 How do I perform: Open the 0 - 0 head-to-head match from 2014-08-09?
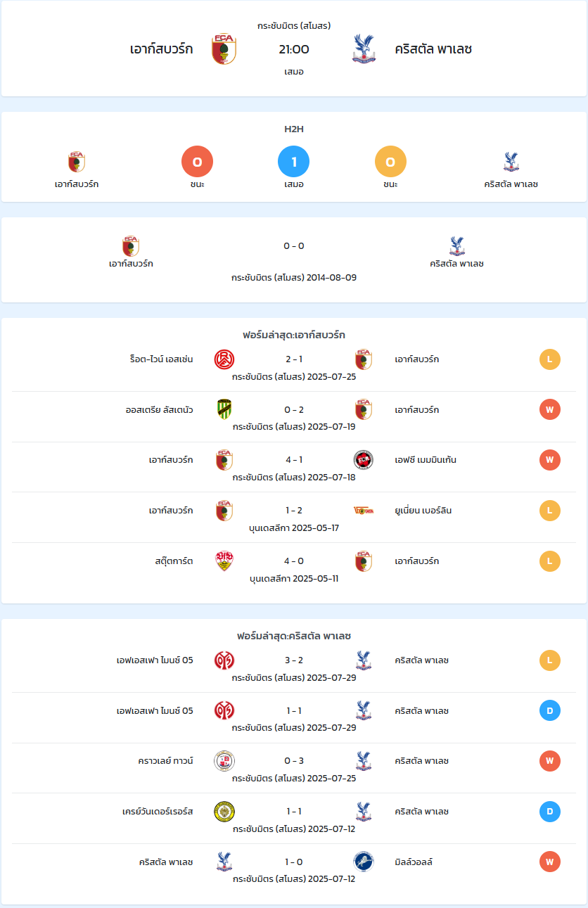[294, 260]
